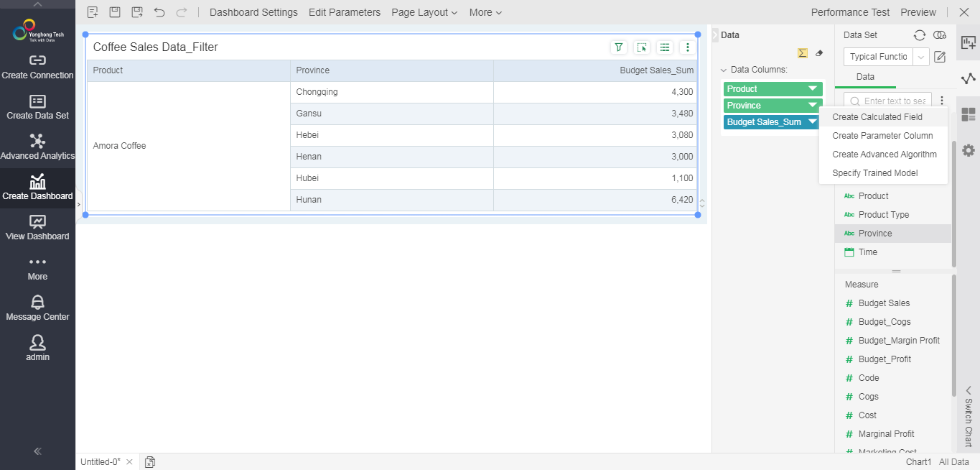Open the Budget Sales_Sum field dropdown arrow
The image size is (980, 470).
click(813, 122)
